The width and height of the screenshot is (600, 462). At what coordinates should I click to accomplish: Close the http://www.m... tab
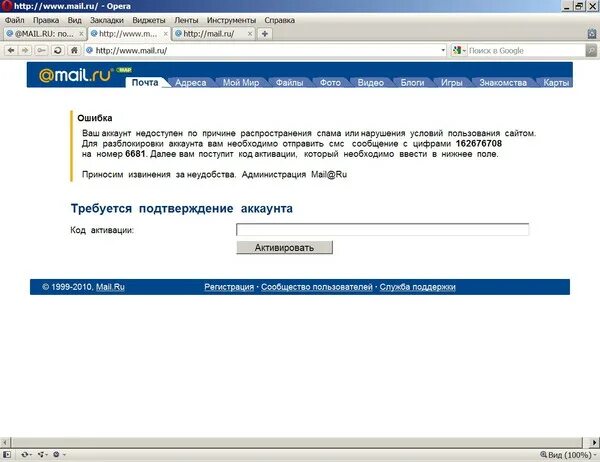(165, 34)
